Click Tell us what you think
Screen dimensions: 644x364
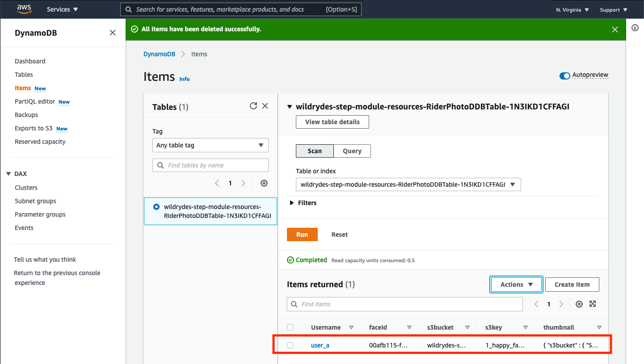[x=45, y=259]
